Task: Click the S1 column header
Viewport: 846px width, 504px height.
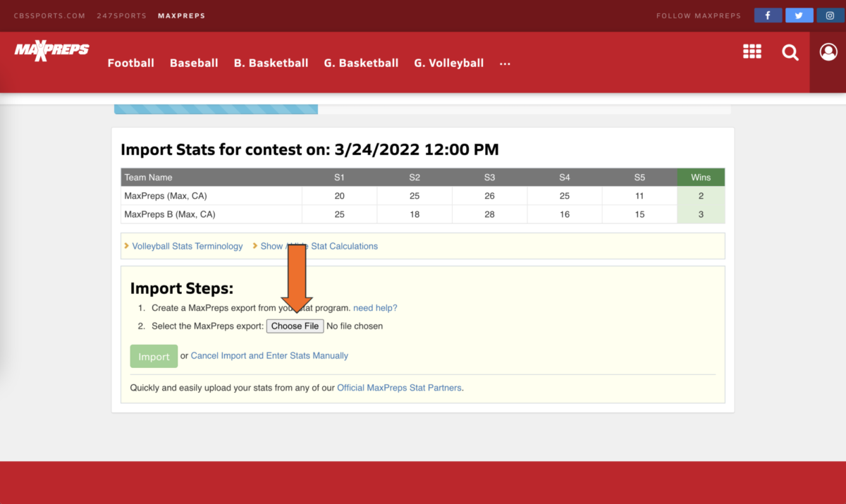Action: click(340, 178)
